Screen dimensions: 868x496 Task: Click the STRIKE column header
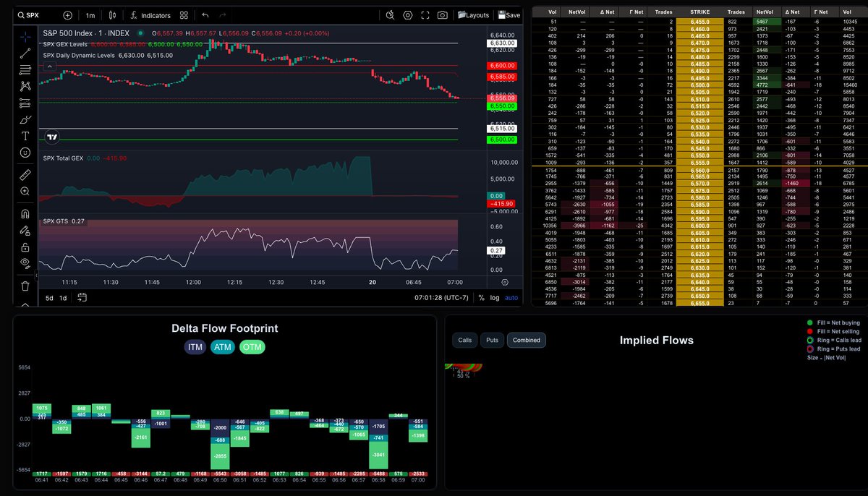[699, 12]
